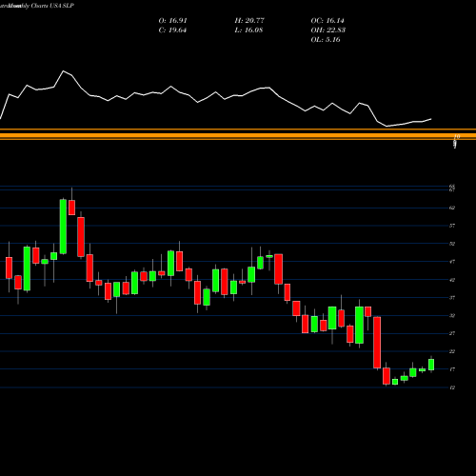Click the 'OL: 5.16' value
Image resolution: width=476 pixels, height=476 pixels.
(326, 40)
